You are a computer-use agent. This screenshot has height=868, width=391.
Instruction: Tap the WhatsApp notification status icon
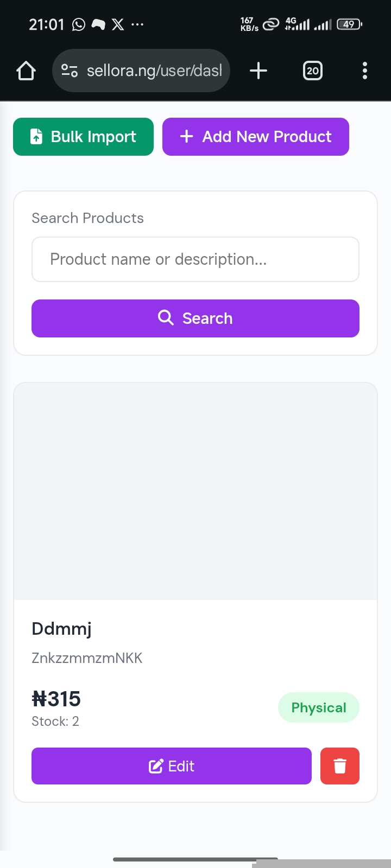pyautogui.click(x=79, y=24)
